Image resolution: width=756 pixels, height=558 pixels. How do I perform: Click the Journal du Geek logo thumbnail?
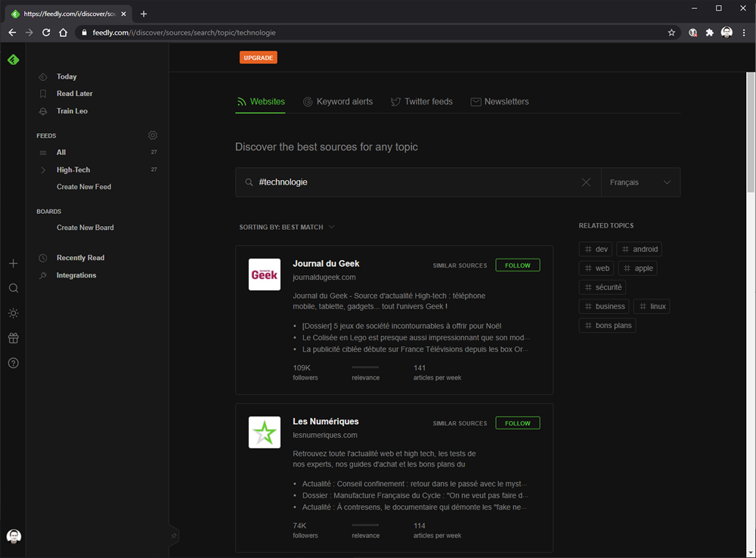click(265, 274)
